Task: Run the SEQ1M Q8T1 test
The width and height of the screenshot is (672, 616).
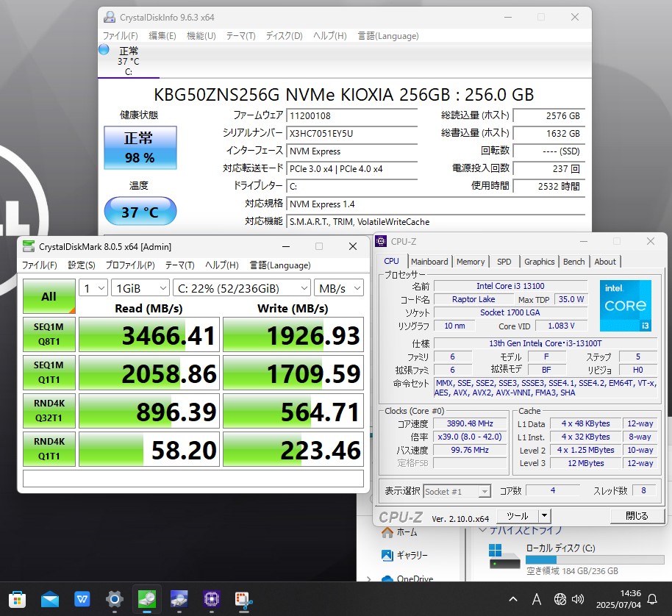Action: point(49,334)
